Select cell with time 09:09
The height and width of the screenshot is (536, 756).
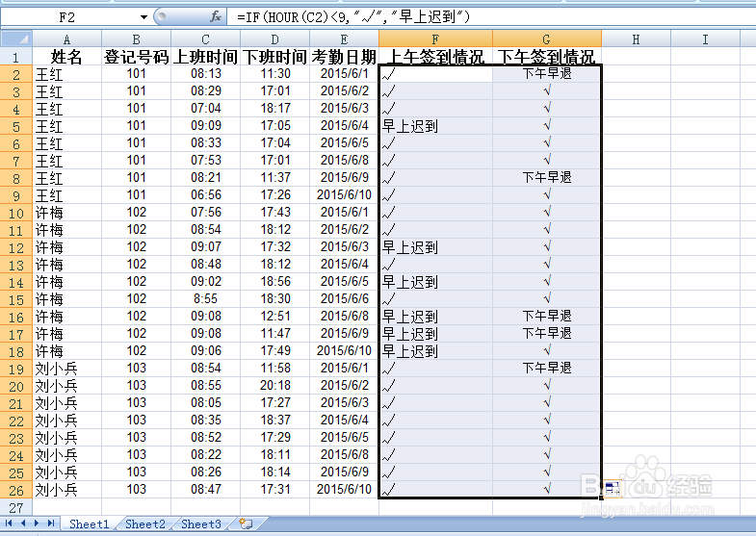tap(205, 126)
